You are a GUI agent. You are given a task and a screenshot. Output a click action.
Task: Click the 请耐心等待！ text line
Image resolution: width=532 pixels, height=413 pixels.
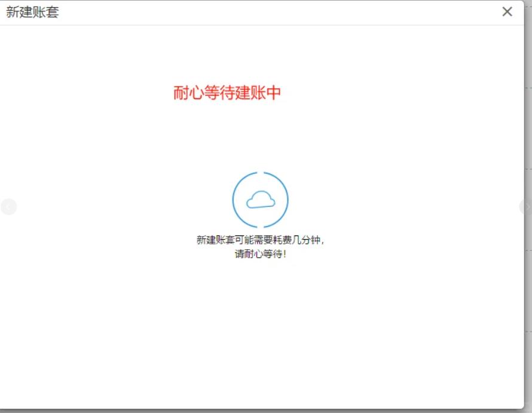coord(260,254)
